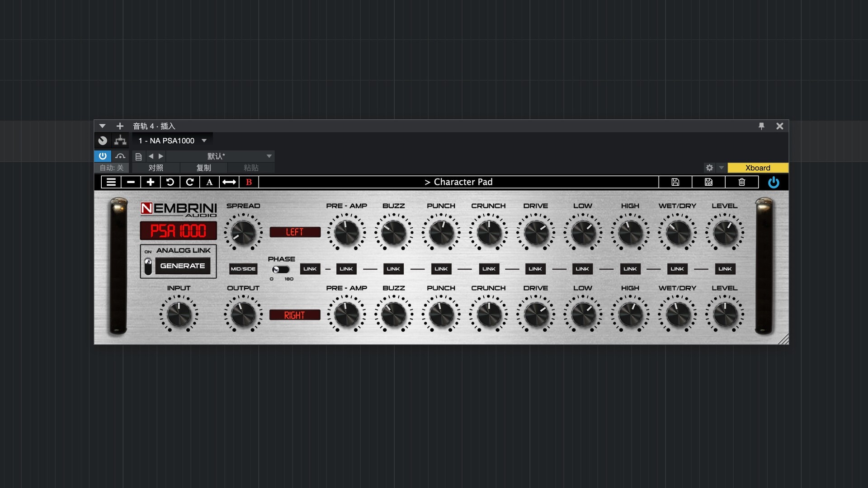Undo last change in plugin toolbar
The image size is (868, 488).
pos(170,182)
